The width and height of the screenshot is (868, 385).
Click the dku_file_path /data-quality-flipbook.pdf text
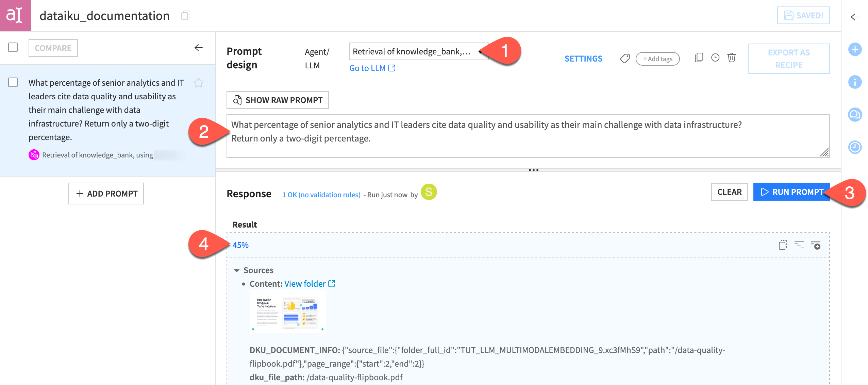coord(326,377)
